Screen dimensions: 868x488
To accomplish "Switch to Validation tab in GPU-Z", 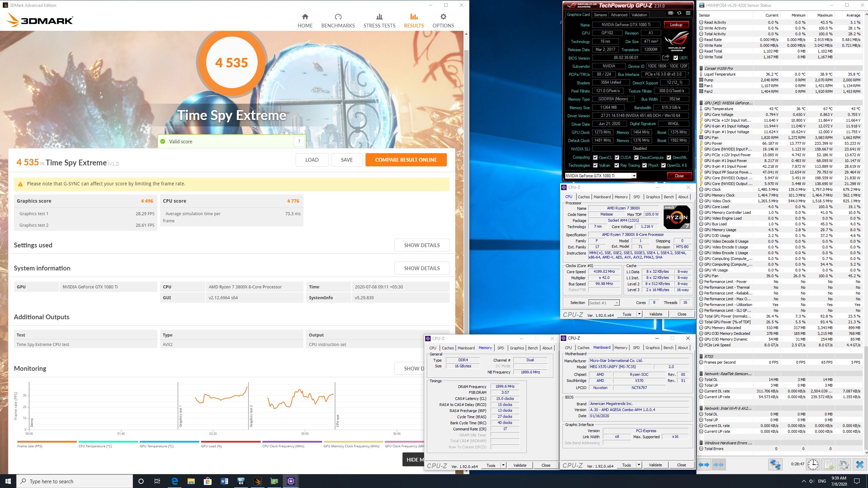I will pyautogui.click(x=639, y=15).
